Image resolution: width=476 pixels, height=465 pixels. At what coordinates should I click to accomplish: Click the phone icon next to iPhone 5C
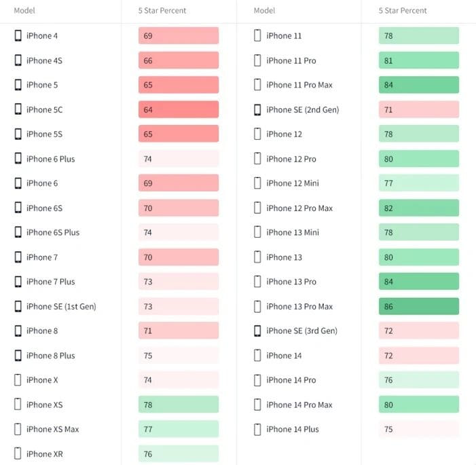[x=18, y=109]
